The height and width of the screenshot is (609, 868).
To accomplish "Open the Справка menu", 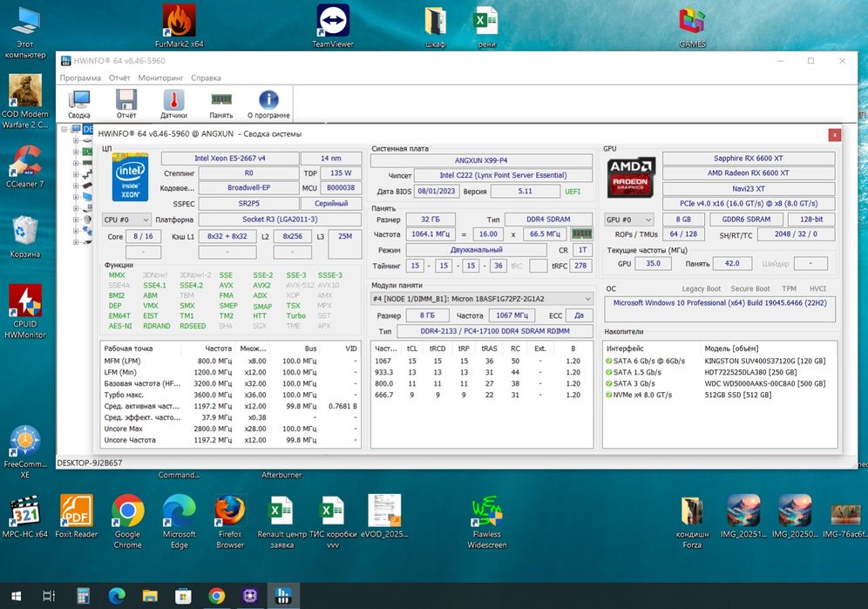I will (206, 78).
